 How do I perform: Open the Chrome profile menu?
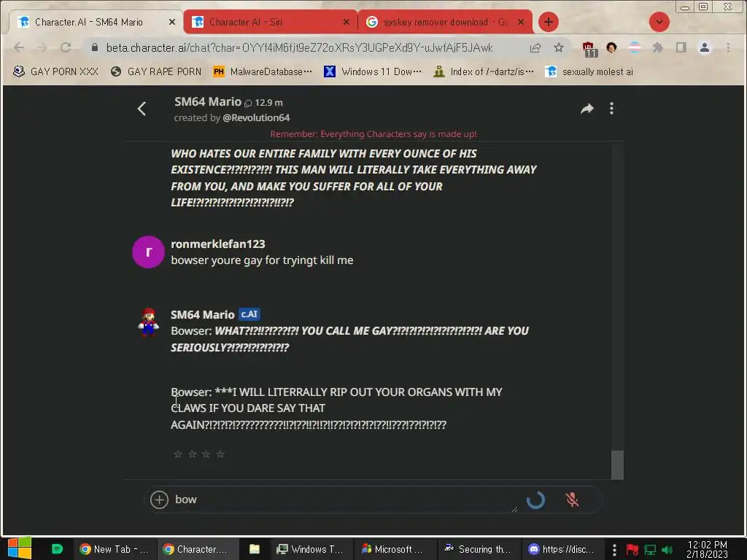pos(705,47)
